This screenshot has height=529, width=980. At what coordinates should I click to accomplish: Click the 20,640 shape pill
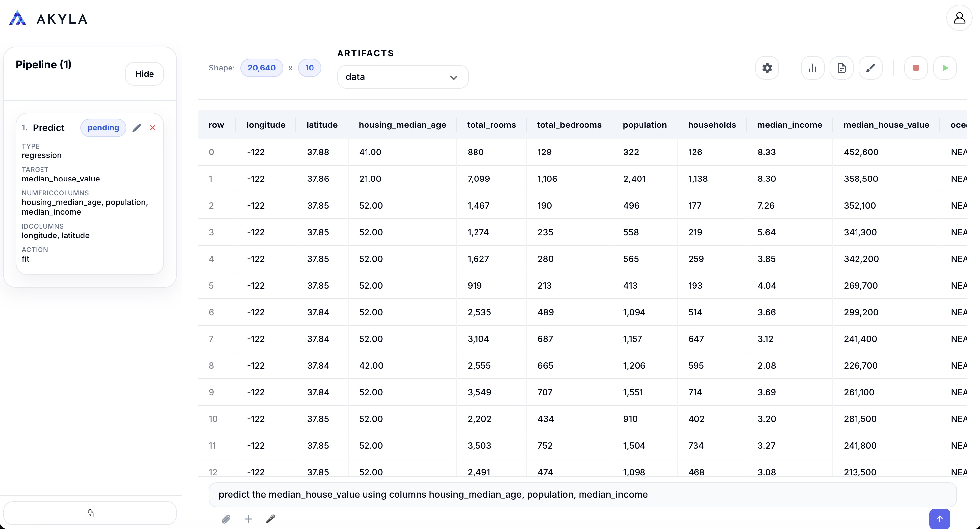(x=262, y=68)
